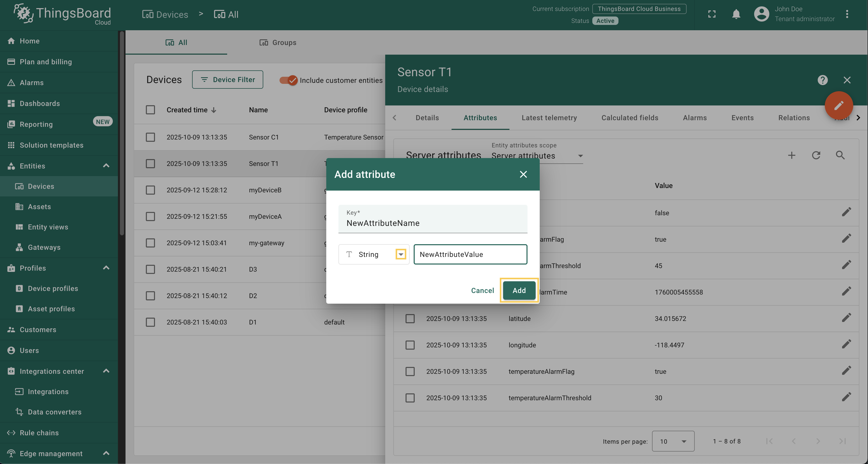Click the ThingsBoard Cloud logo
The image size is (868, 464).
(62, 14)
